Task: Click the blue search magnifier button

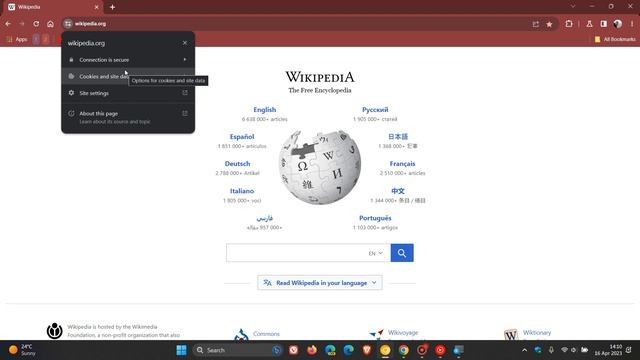Action: [x=402, y=253]
